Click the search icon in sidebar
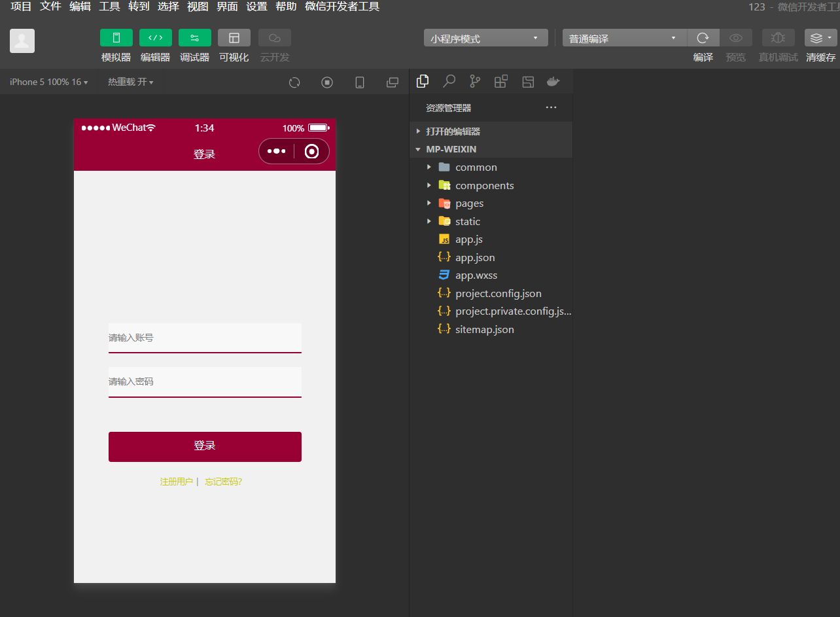Image resolution: width=840 pixels, height=617 pixels. point(449,81)
